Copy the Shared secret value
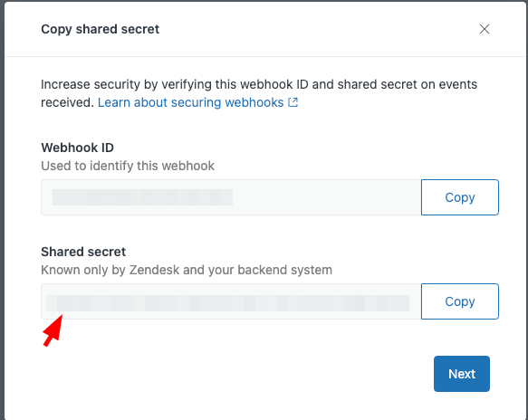Image resolution: width=528 pixels, height=420 pixels. click(460, 301)
